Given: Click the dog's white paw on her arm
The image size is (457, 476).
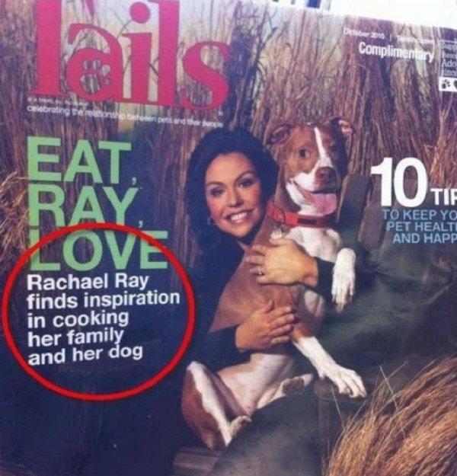Looking at the screenshot, I should (x=343, y=276).
